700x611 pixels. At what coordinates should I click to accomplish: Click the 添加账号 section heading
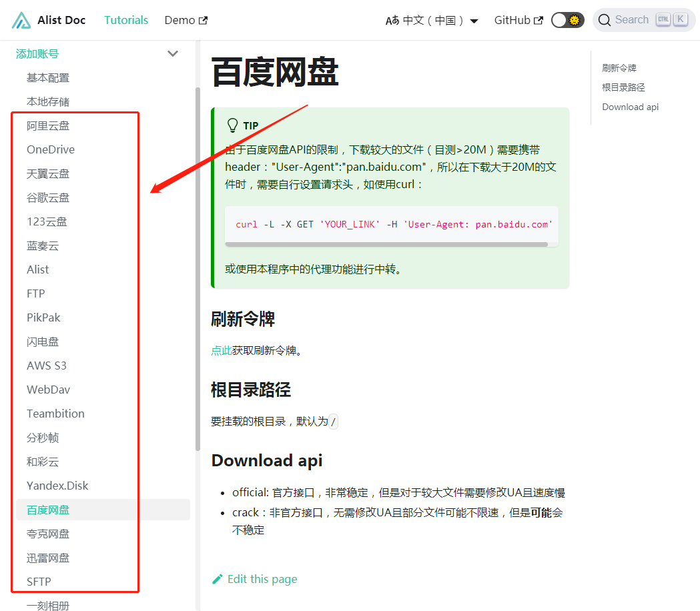[x=37, y=53]
